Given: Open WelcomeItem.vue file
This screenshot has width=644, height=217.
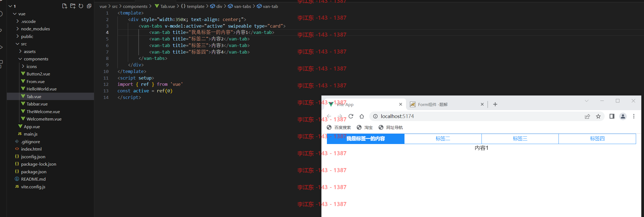Looking at the screenshot, I should pyautogui.click(x=44, y=119).
